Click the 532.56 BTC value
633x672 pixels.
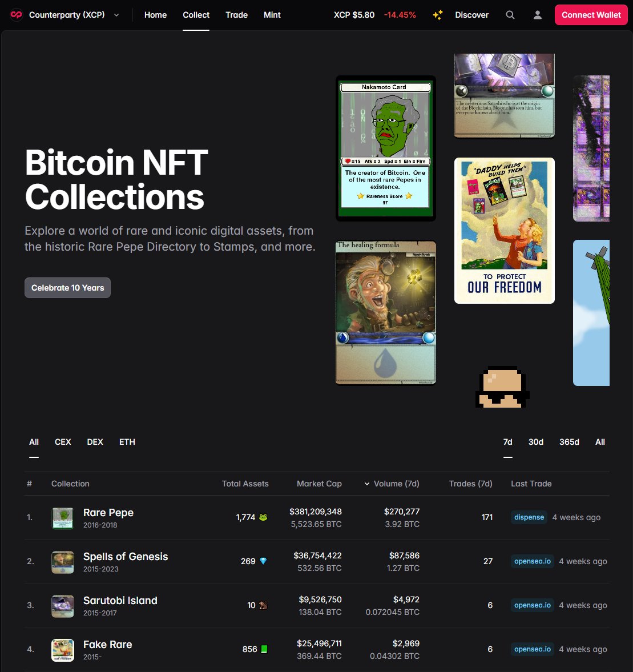click(320, 568)
